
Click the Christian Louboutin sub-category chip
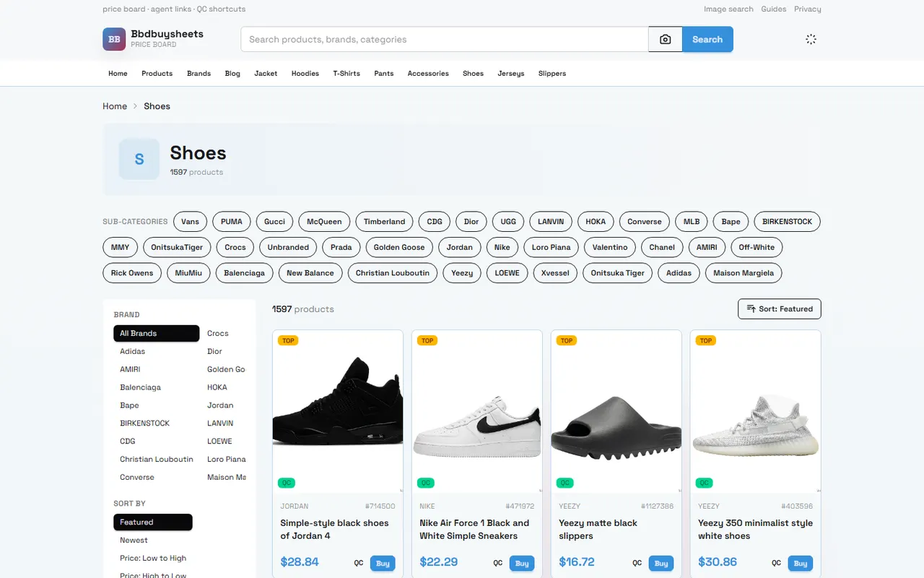[x=393, y=273]
